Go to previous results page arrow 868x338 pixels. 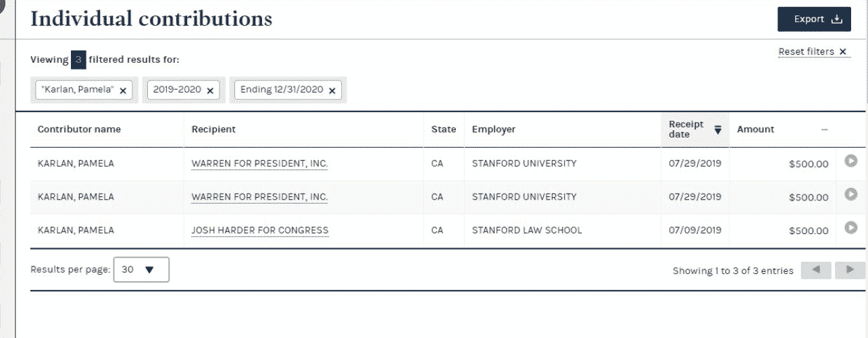(816, 270)
